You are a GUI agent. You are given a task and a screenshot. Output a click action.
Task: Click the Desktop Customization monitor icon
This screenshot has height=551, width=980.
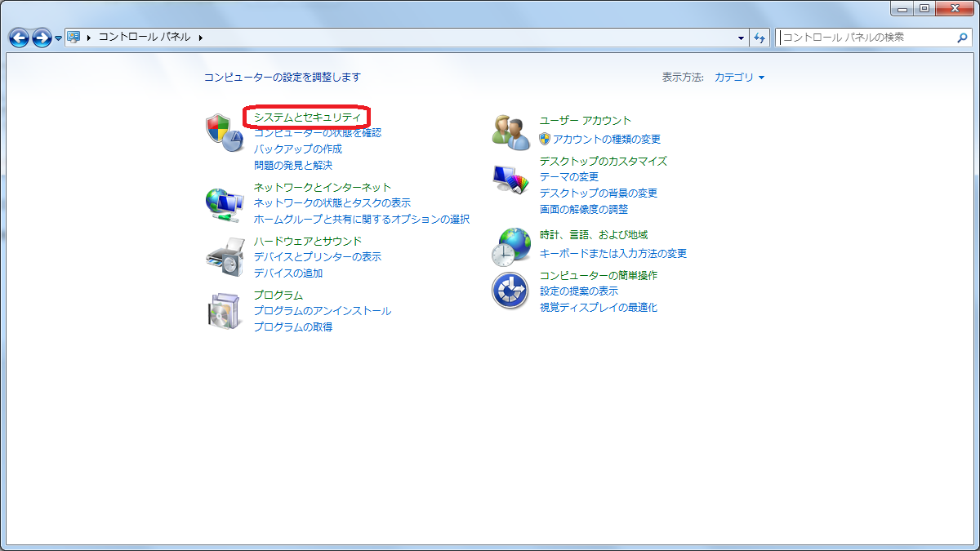(511, 180)
